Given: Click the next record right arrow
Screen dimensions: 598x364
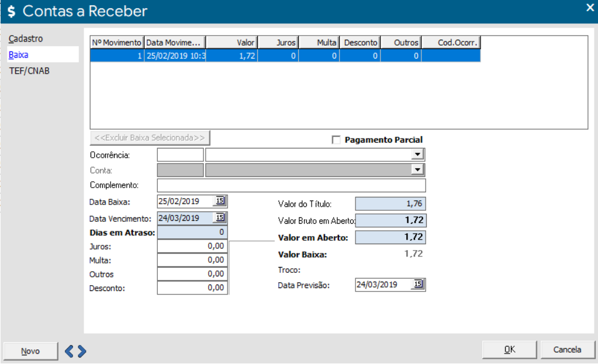Looking at the screenshot, I should (x=82, y=351).
